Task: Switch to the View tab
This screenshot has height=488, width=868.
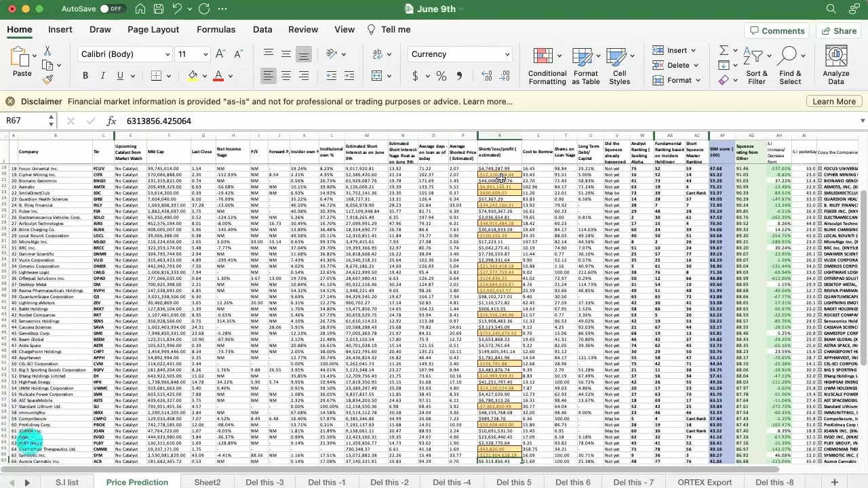Action: 344,30
